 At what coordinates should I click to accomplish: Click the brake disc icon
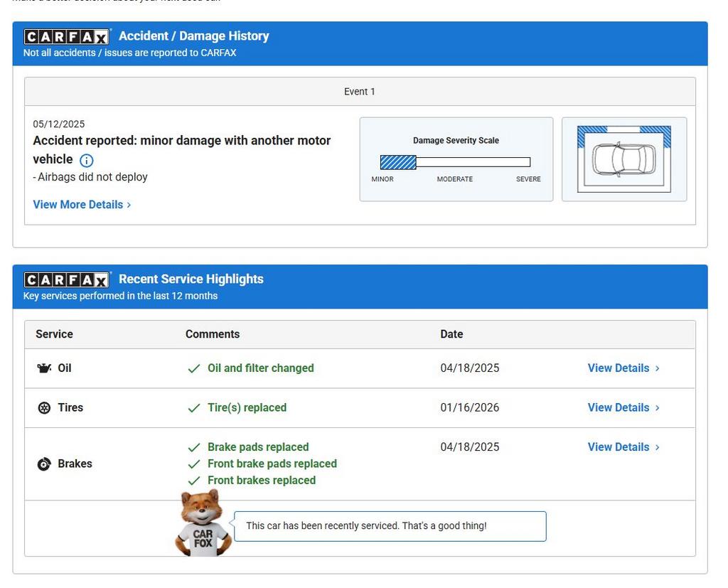(x=44, y=464)
